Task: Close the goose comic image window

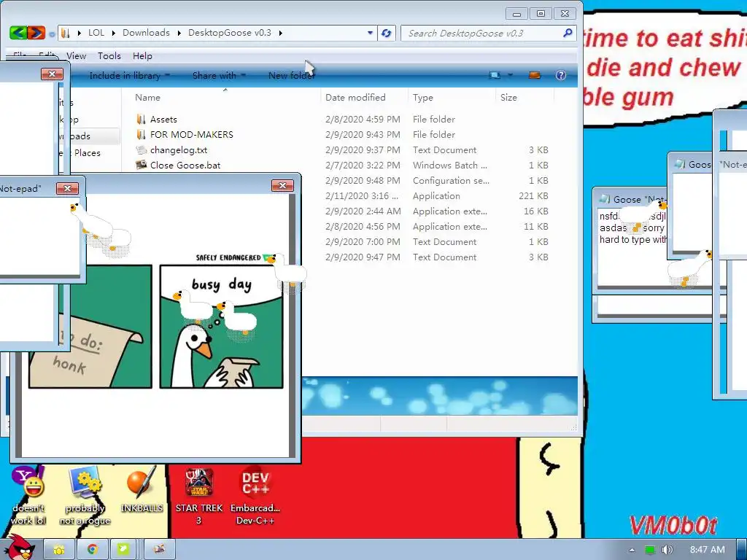Action: click(x=282, y=186)
